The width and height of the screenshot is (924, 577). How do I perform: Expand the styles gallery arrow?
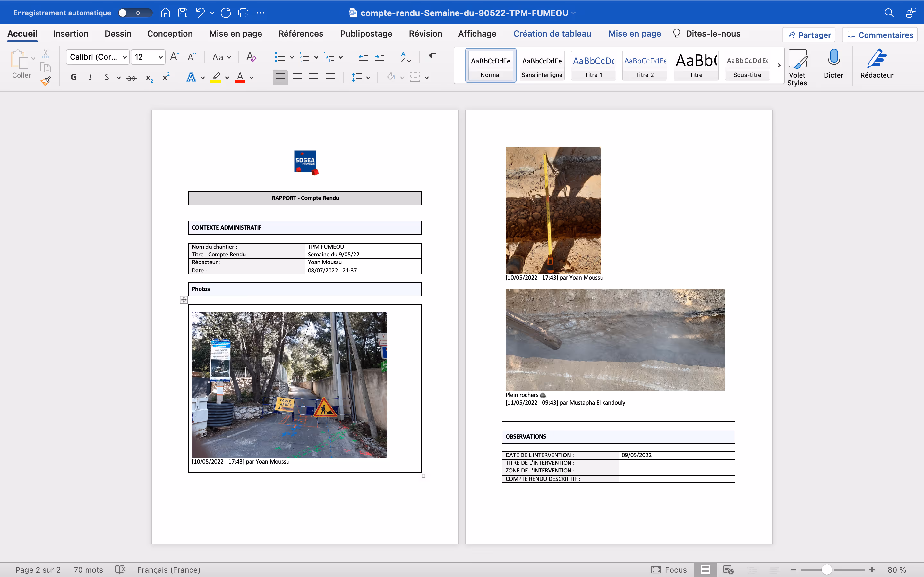tap(779, 65)
